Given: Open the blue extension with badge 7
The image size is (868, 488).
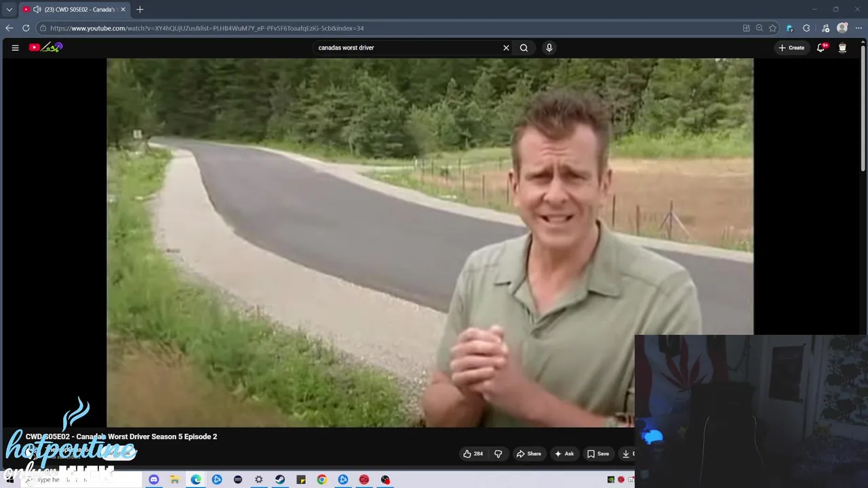Looking at the screenshot, I should click(789, 28).
